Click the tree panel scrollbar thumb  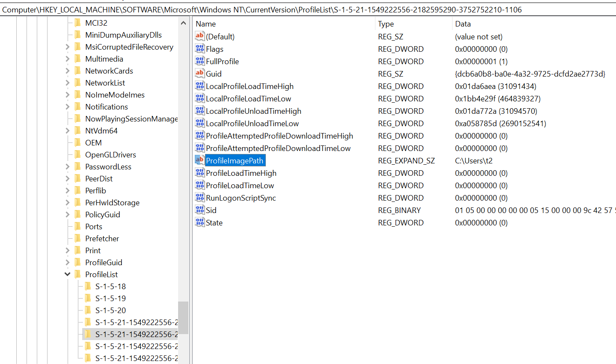(x=183, y=317)
